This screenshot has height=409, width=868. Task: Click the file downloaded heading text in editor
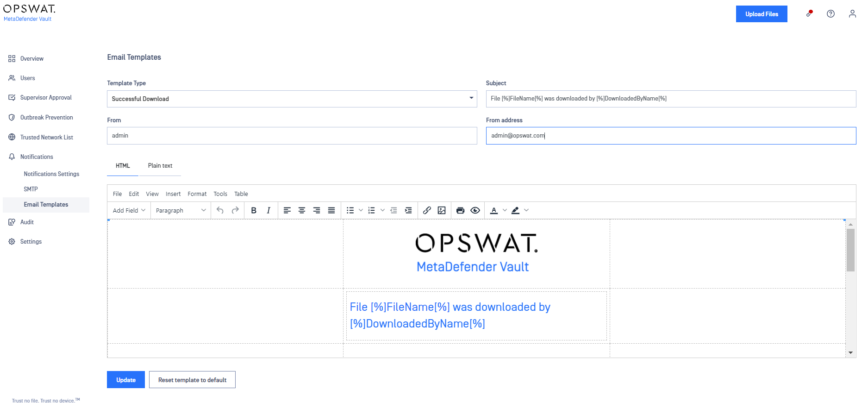pos(450,315)
